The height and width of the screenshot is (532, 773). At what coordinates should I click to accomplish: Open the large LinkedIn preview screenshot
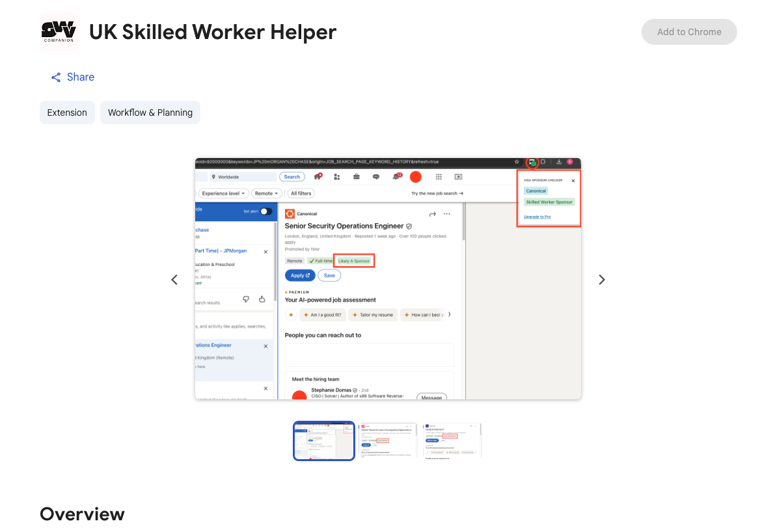click(388, 279)
